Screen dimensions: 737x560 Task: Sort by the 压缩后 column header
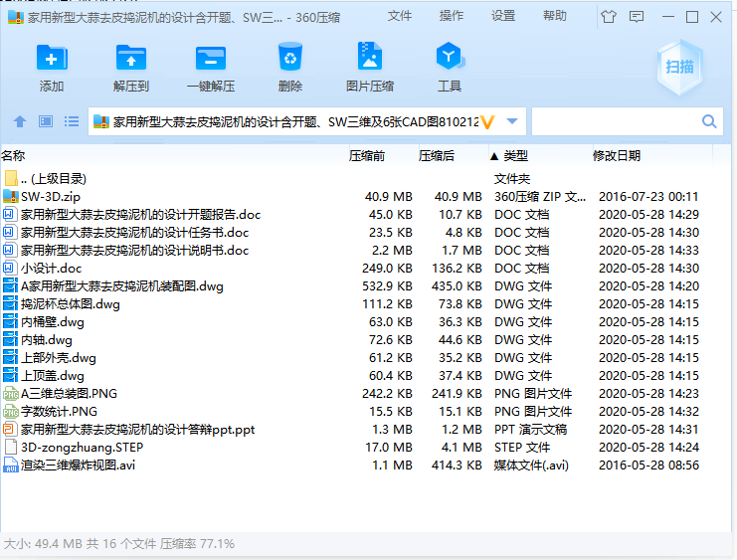pos(437,155)
